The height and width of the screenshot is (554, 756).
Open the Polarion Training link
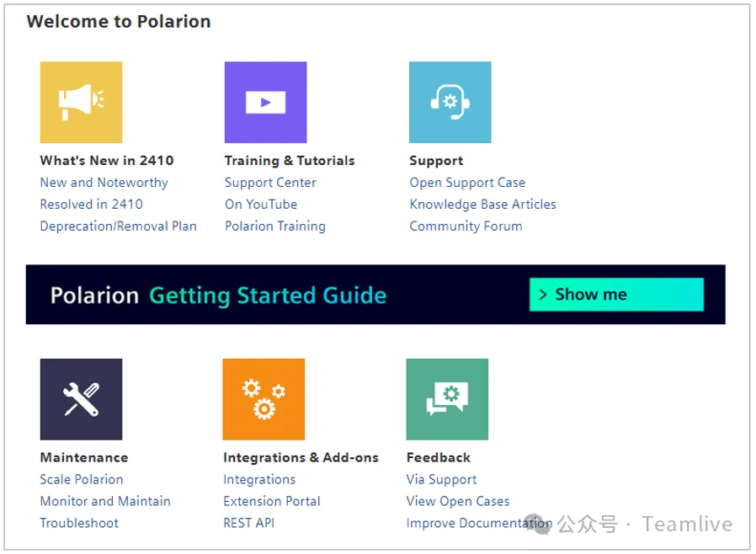pyautogui.click(x=275, y=226)
